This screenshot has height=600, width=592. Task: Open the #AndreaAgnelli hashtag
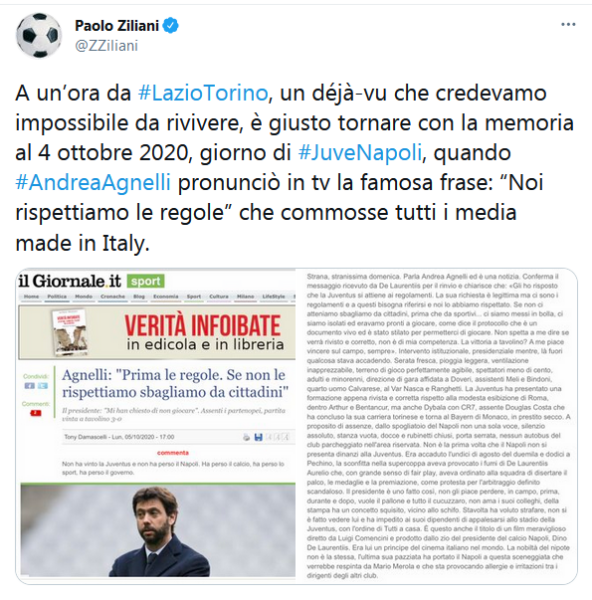93,183
